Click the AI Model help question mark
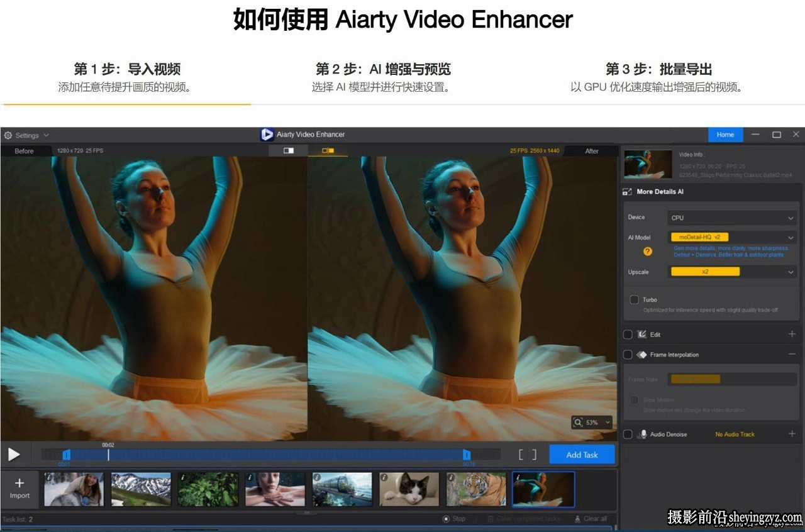This screenshot has width=805, height=532. 647,252
